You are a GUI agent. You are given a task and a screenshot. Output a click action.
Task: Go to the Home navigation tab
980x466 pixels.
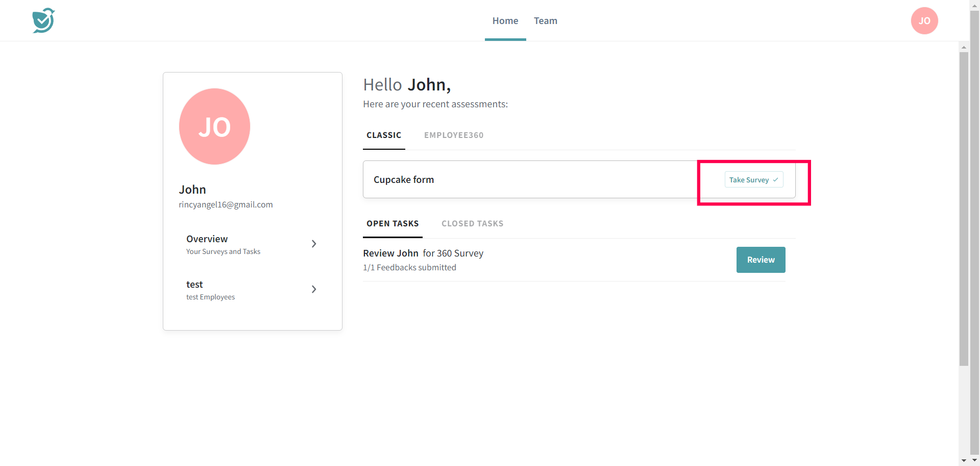point(505,21)
